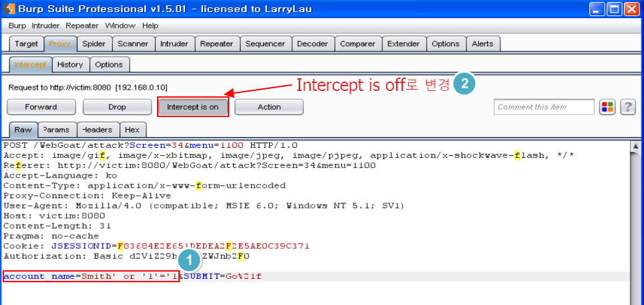
Task: Select the Proxy main tab
Action: (x=59, y=43)
